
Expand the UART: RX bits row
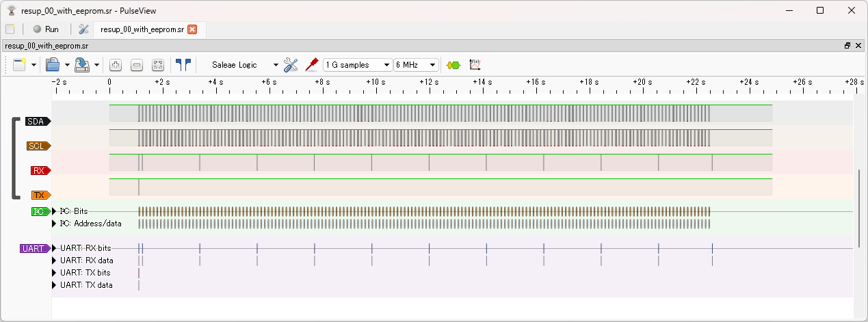(x=55, y=248)
